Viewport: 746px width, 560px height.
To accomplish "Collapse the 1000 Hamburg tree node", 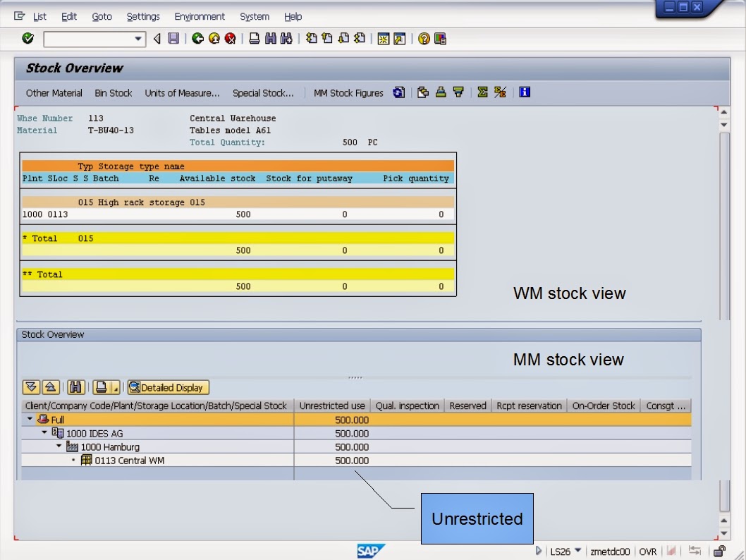I will pyautogui.click(x=59, y=446).
